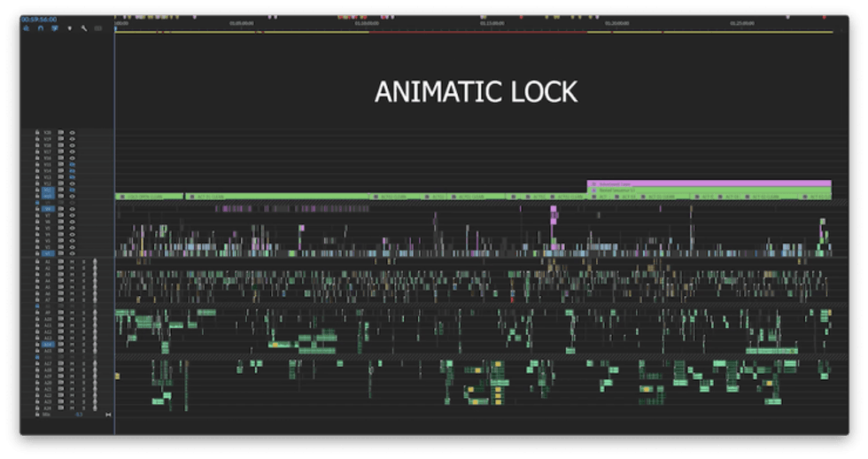Jump ruler to 01:05:00:00

[242, 23]
